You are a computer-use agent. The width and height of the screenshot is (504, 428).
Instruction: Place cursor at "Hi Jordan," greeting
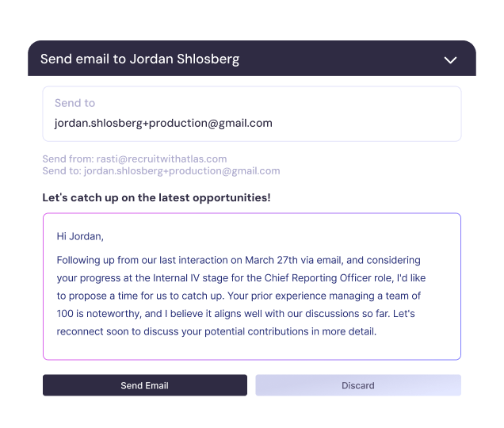click(x=80, y=236)
